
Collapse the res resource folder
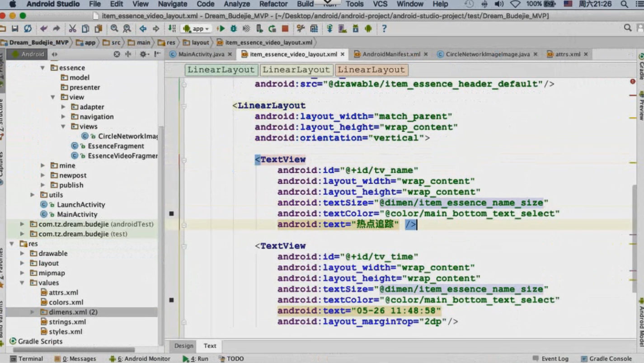pos(12,244)
